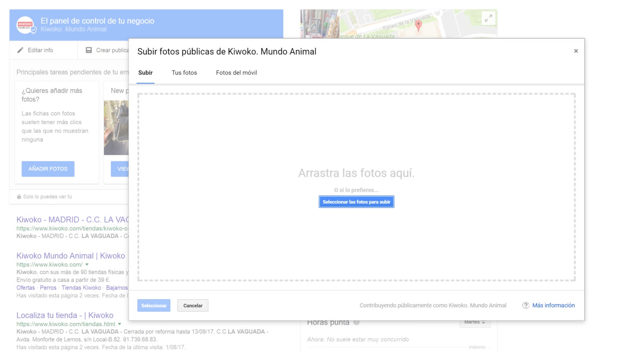Expand dropdown arrow next to kiwoko.com URL
This screenshot has height=353, width=644.
(x=87, y=265)
